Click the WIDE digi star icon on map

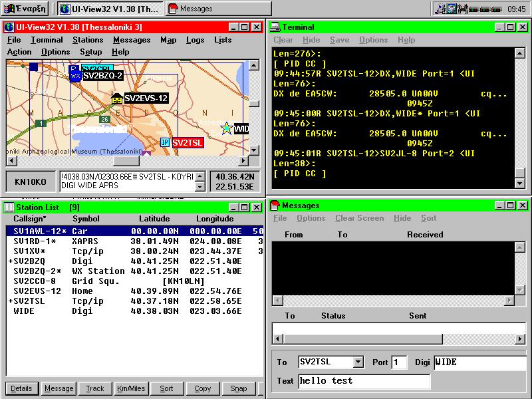(x=226, y=128)
